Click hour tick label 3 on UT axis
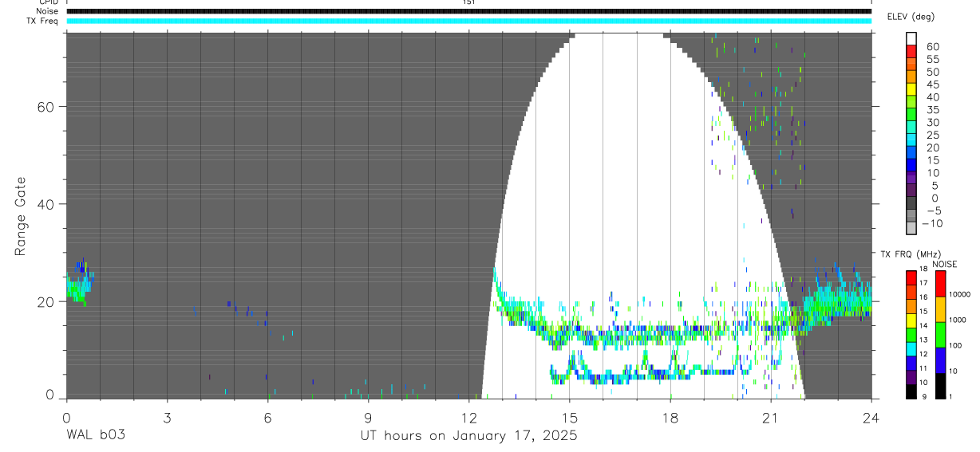 click(x=167, y=417)
